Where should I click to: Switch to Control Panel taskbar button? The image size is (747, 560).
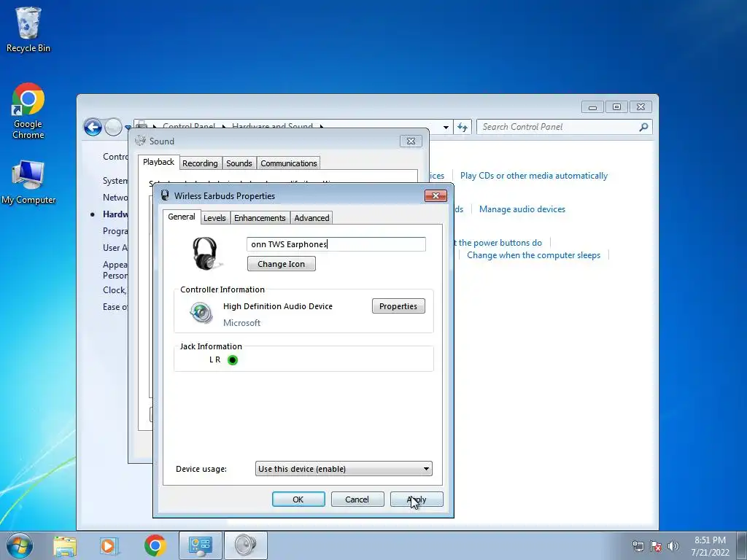(x=200, y=545)
